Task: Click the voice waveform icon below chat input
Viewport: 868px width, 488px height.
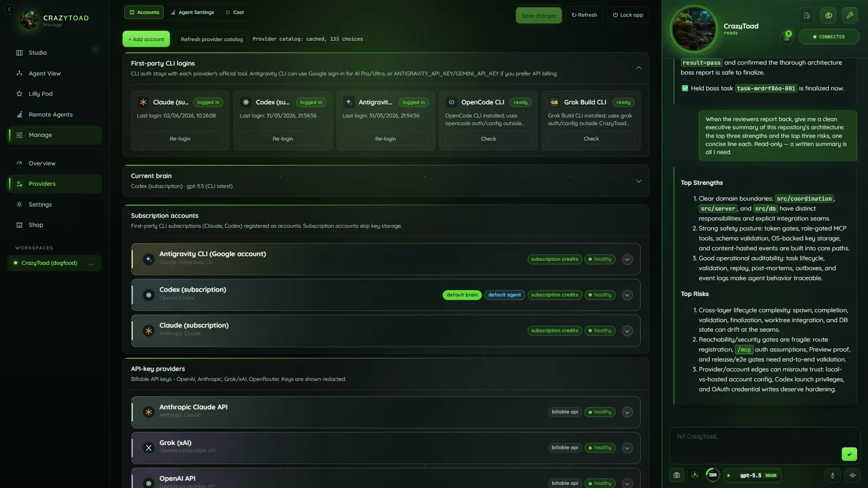Action: point(852,475)
